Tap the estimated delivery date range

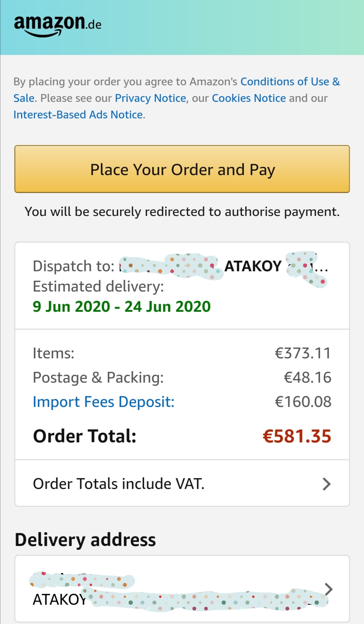point(122,307)
